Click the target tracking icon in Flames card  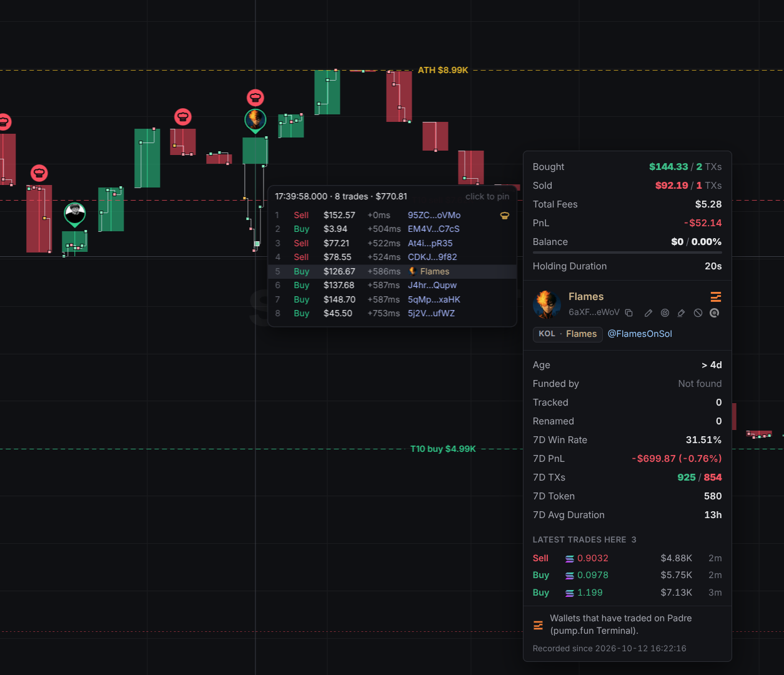[x=665, y=312]
